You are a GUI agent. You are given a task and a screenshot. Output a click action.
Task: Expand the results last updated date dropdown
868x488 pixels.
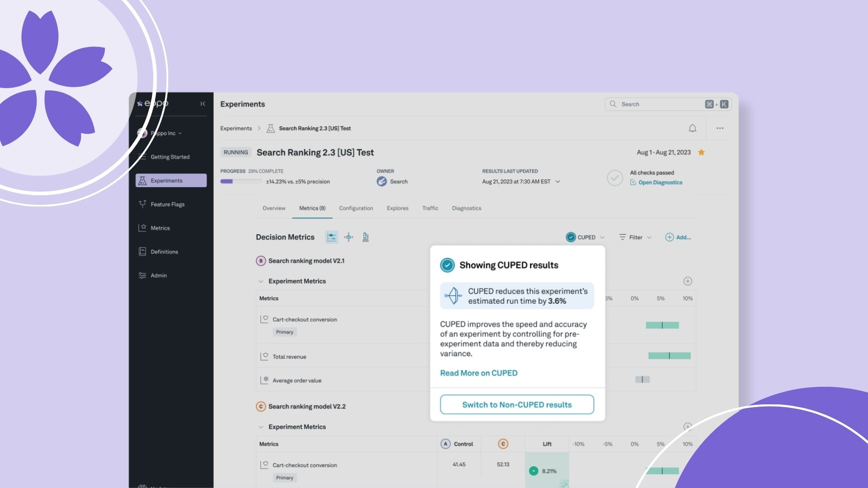click(558, 182)
